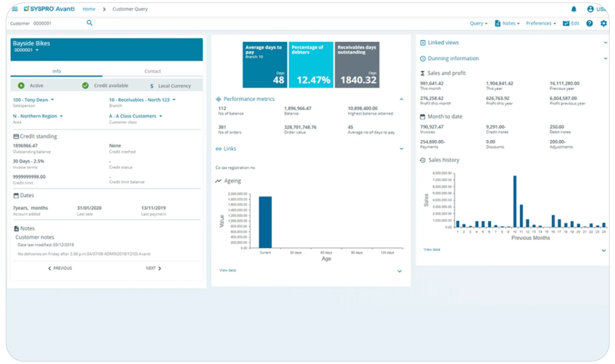Switch to the Info tab
Viewport: 615px width, 364px height.
click(57, 71)
